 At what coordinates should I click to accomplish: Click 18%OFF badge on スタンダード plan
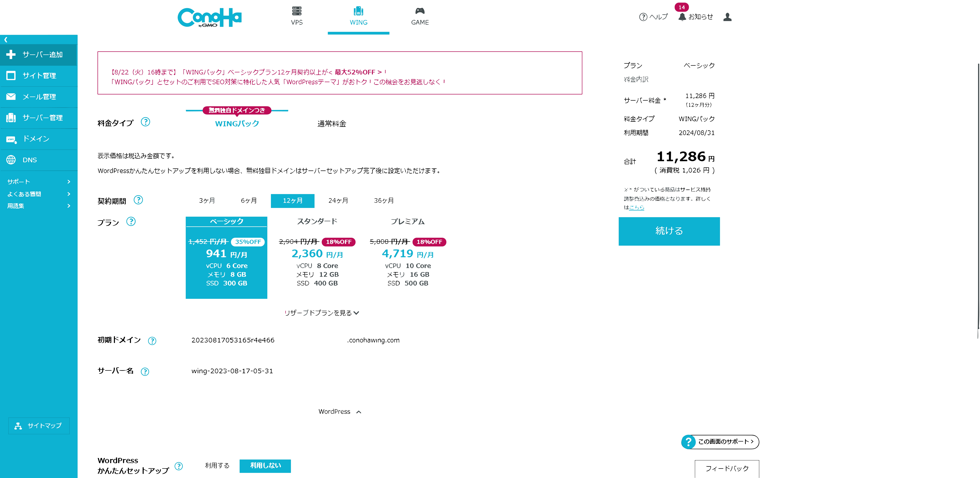[x=339, y=242]
